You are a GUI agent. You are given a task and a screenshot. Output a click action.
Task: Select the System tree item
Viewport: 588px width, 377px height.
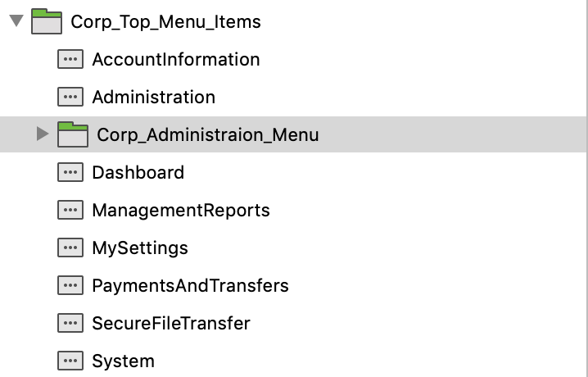[x=124, y=361]
